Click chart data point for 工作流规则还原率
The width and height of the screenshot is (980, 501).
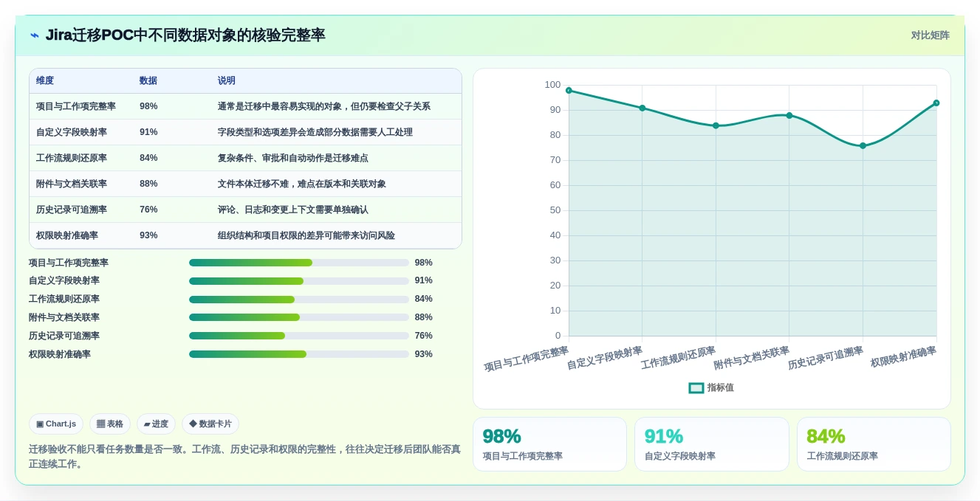[716, 125]
